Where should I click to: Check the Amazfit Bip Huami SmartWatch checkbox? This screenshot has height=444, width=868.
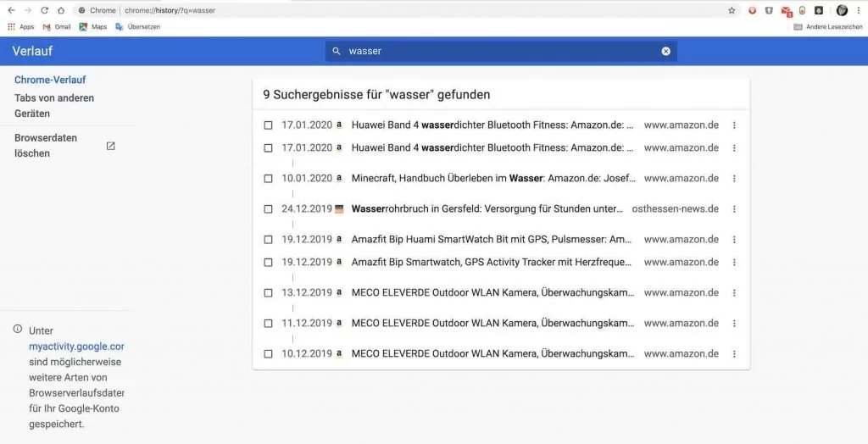(x=268, y=239)
